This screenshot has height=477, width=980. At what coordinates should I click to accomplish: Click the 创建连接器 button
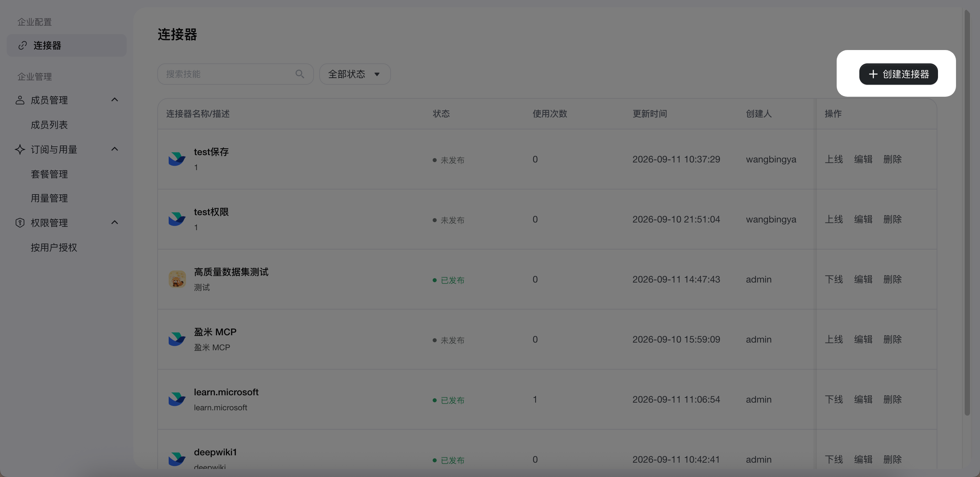[x=898, y=74]
